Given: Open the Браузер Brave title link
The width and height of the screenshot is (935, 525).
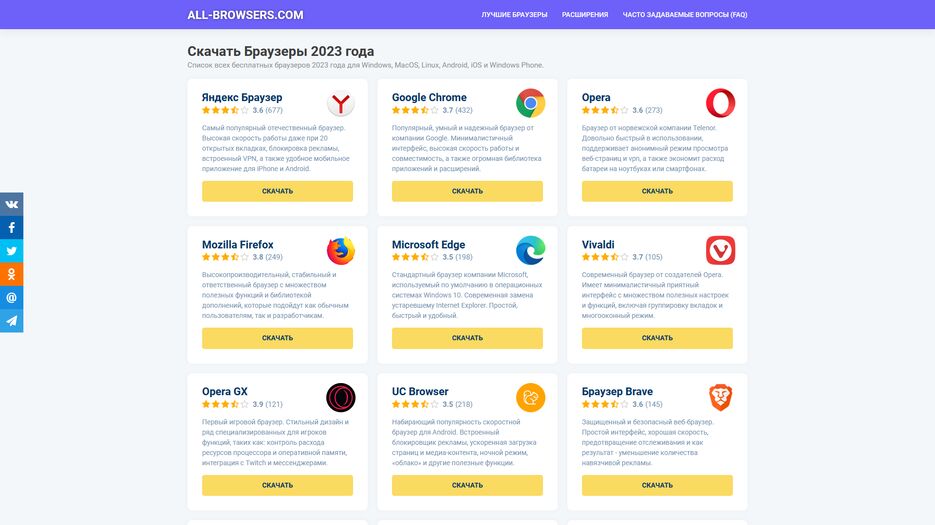Looking at the screenshot, I should click(617, 391).
